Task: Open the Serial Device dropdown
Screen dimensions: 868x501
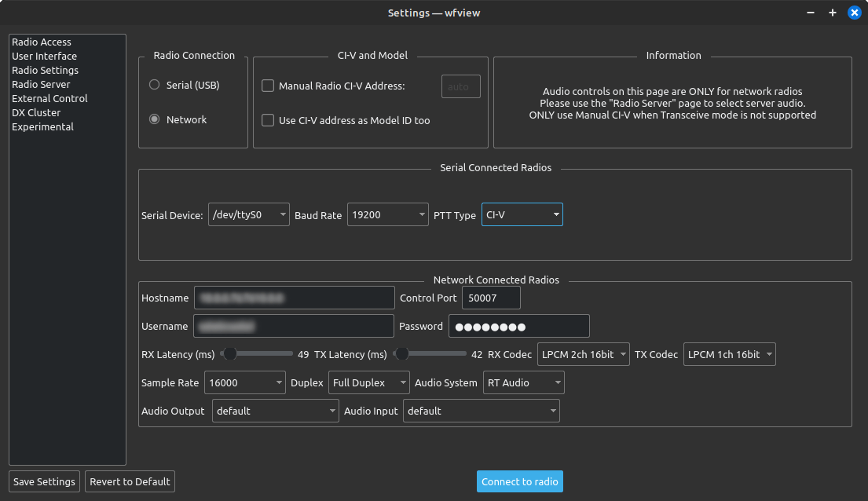Action: [248, 215]
